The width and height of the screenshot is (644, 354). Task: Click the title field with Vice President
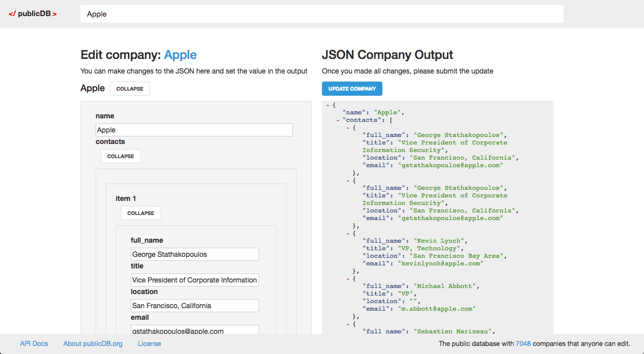pos(195,280)
